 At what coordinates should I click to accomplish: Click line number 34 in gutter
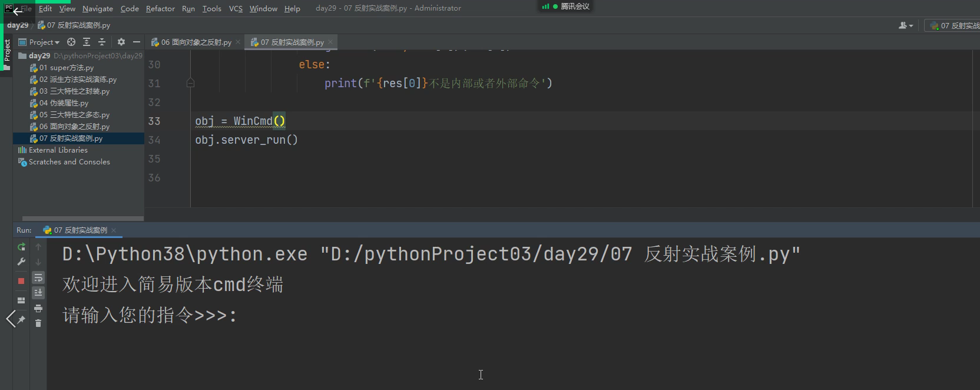(154, 140)
